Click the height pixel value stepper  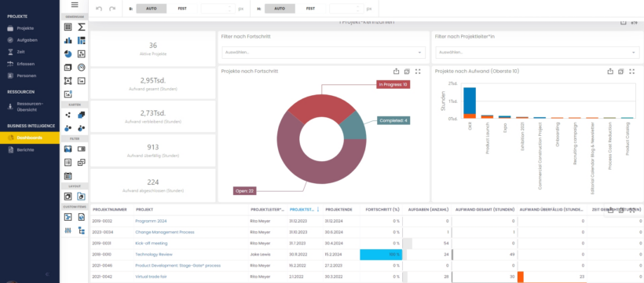[357, 9]
